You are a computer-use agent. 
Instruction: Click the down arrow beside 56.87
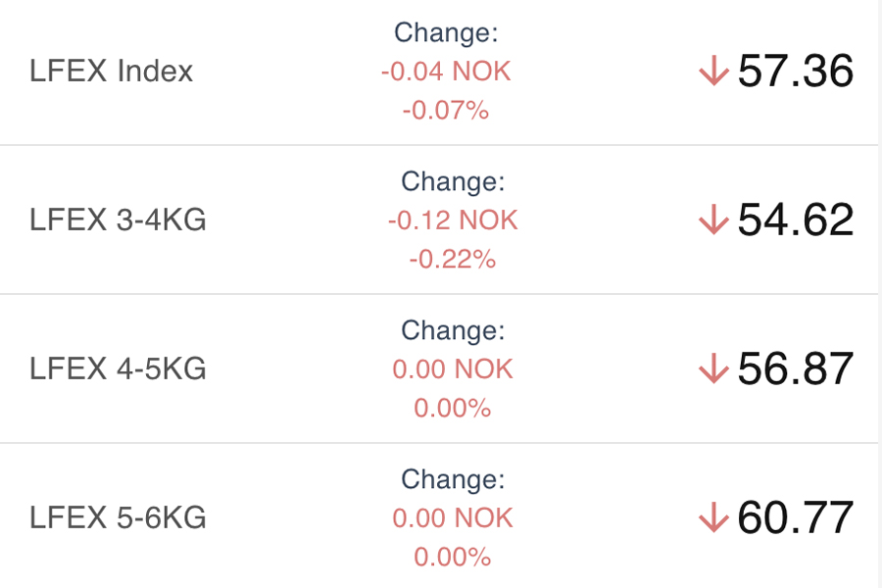click(713, 369)
